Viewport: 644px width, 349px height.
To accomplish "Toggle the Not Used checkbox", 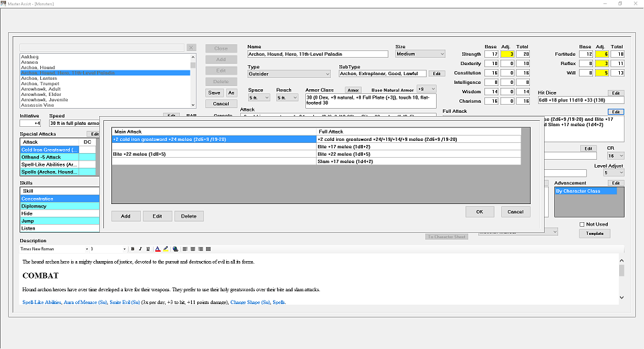I will (x=582, y=224).
